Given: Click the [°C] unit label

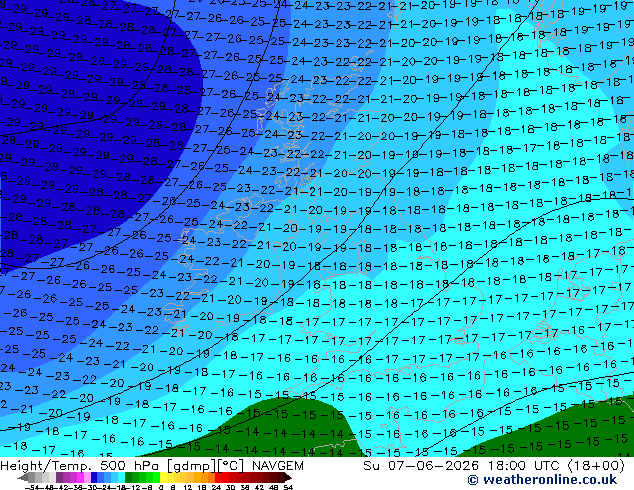Looking at the screenshot, I should (x=231, y=466).
